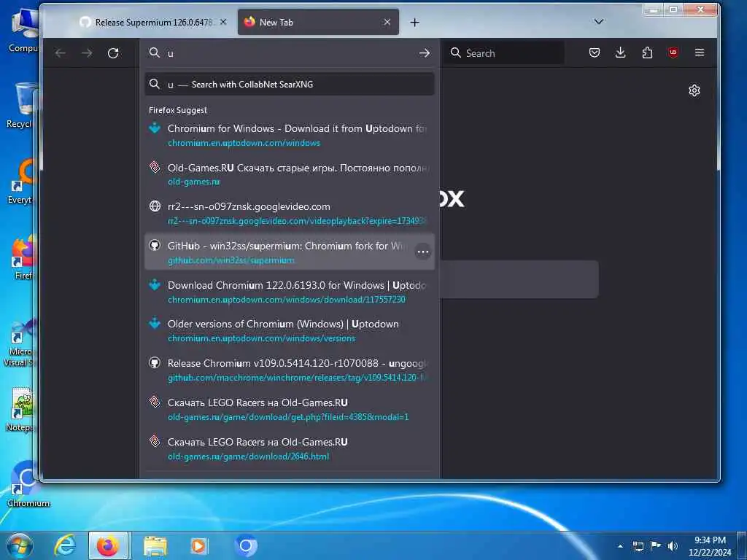This screenshot has width=747, height=560.
Task: Click the Firefox taskbar button
Action: (x=108, y=545)
